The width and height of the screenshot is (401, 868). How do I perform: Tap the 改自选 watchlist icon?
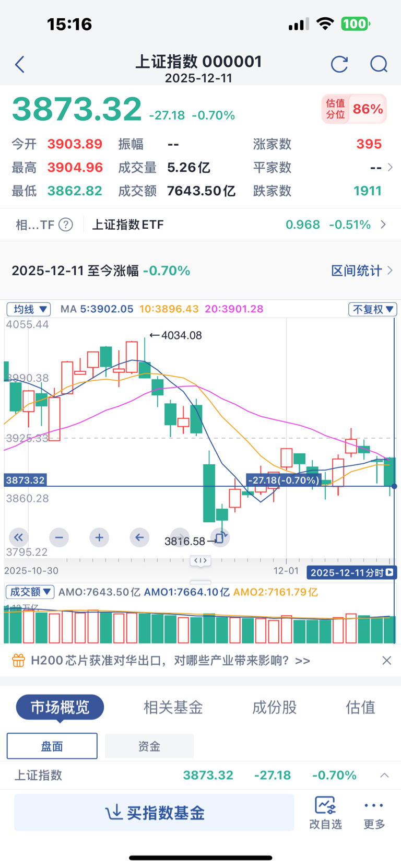point(325,812)
